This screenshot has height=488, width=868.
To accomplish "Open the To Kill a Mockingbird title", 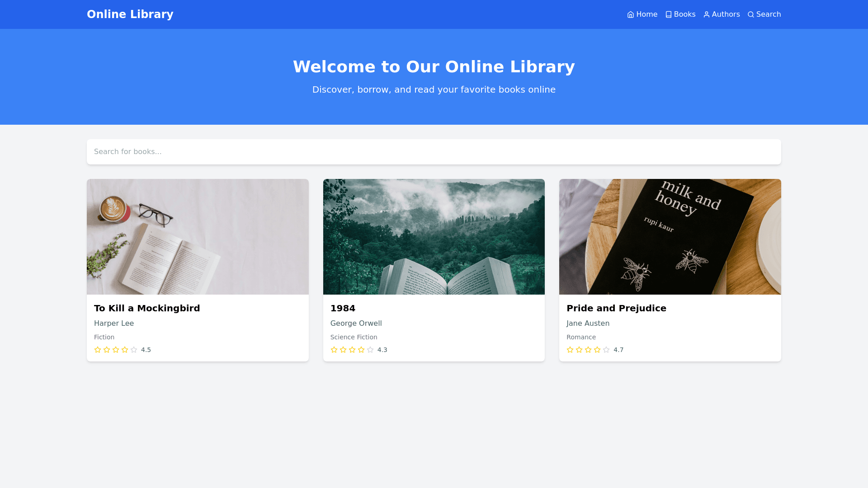I will coord(147,308).
